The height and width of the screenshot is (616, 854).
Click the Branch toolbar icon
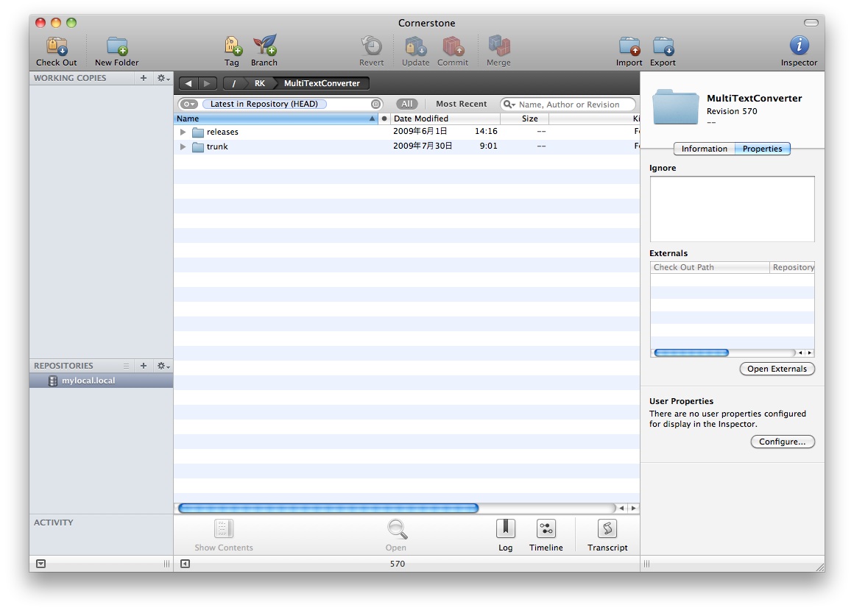click(265, 46)
